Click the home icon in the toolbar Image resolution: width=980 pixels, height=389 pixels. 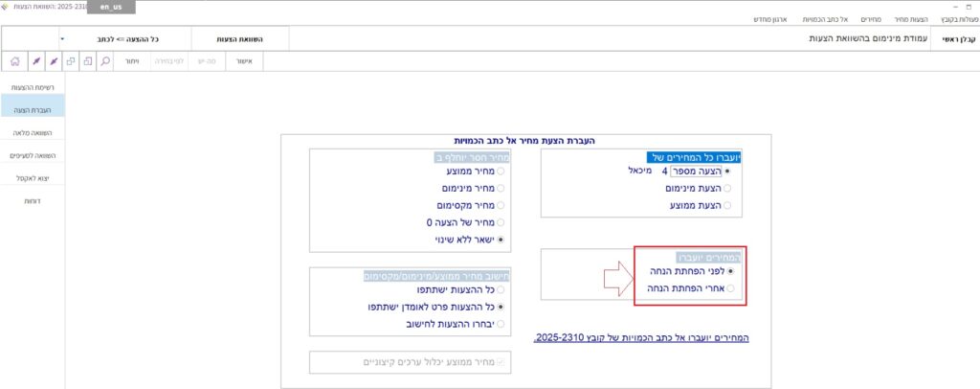(x=13, y=60)
